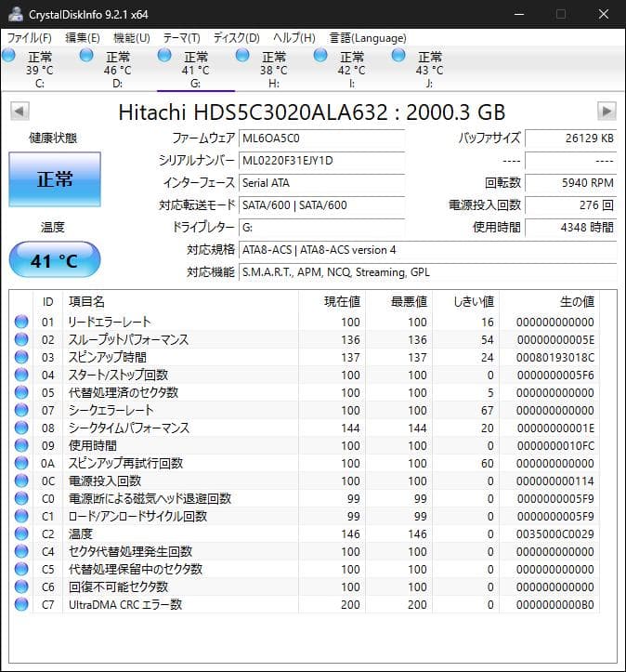Viewport: 626px width, 672px height.
Task: Open the ヘルプ(H) menu
Action: tap(294, 38)
